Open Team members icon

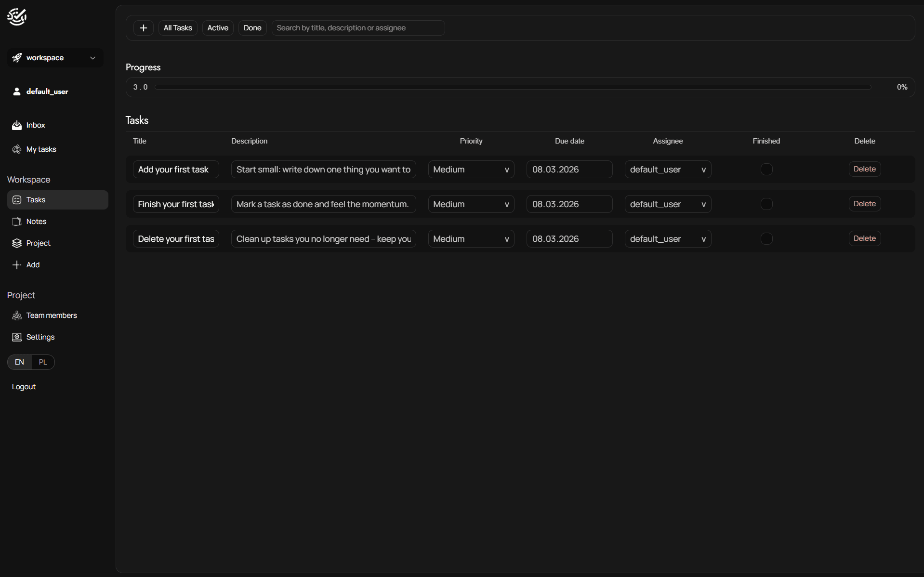point(17,315)
